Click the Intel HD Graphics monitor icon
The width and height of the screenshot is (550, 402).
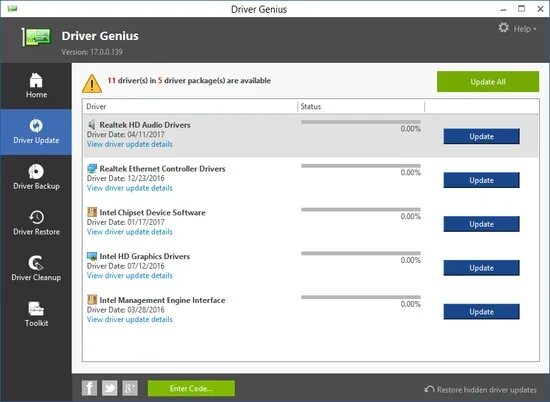92,256
